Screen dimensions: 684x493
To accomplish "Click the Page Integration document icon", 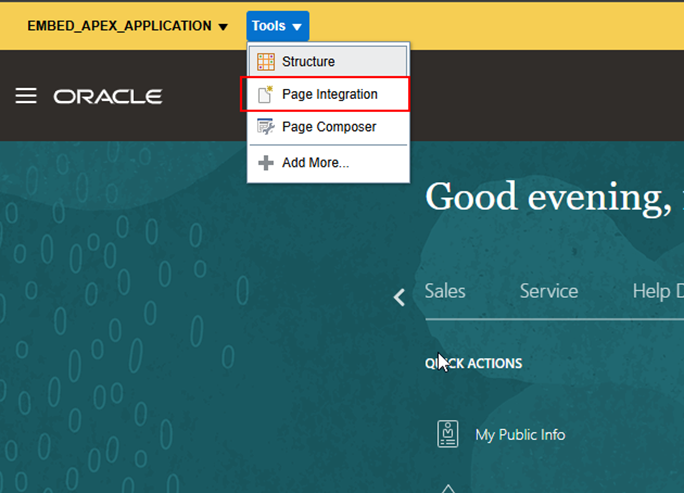I will [265, 94].
